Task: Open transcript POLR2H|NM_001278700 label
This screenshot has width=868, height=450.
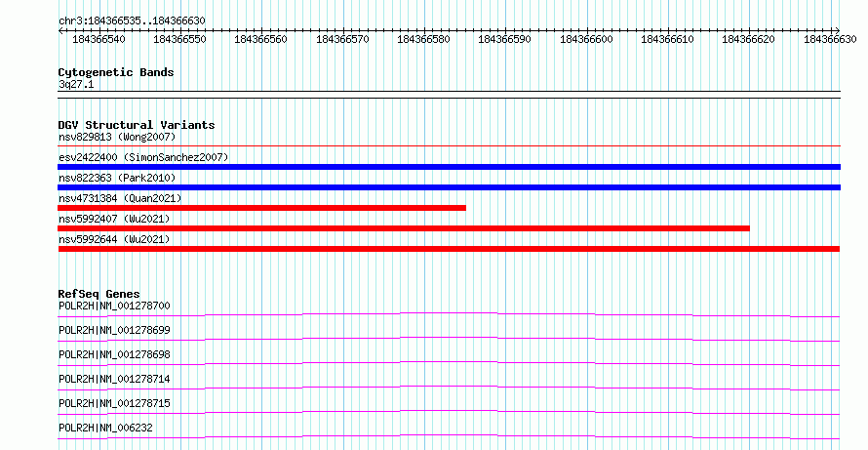Action: [x=114, y=306]
